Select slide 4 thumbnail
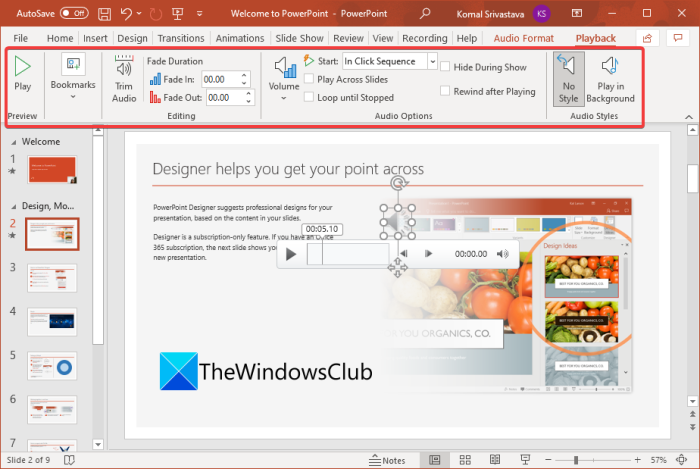 click(x=52, y=322)
